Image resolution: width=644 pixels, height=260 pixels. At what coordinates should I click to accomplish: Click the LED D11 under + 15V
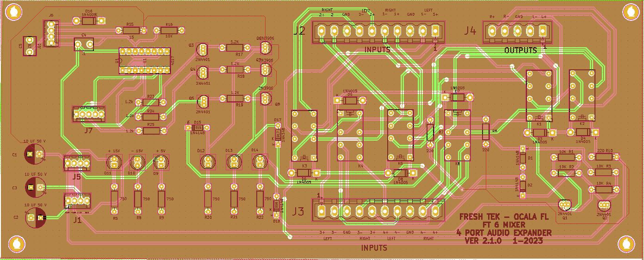click(114, 162)
